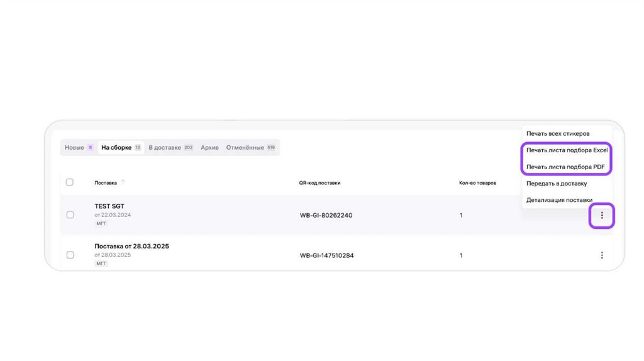Select Печать листа подбора PDF

565,167
